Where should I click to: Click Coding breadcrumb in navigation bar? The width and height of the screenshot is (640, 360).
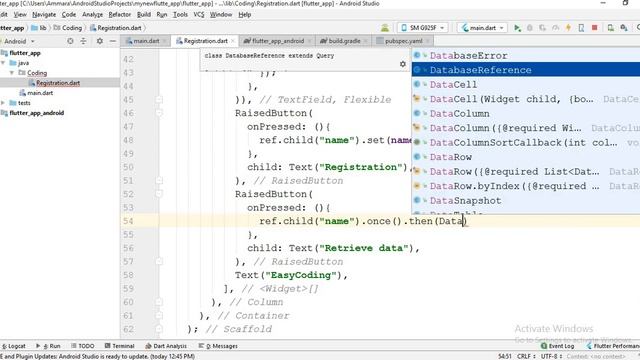68,28
